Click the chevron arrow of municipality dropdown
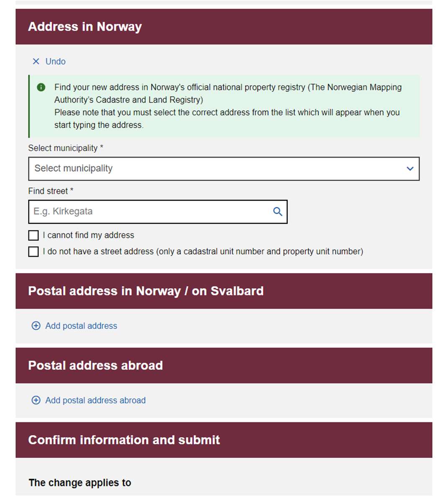448x496 pixels. click(410, 169)
